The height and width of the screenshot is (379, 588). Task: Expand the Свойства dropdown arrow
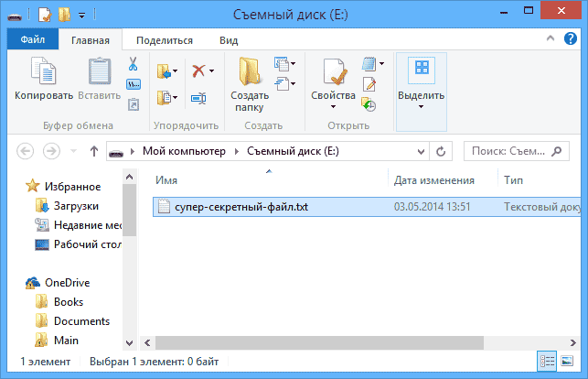(x=334, y=107)
